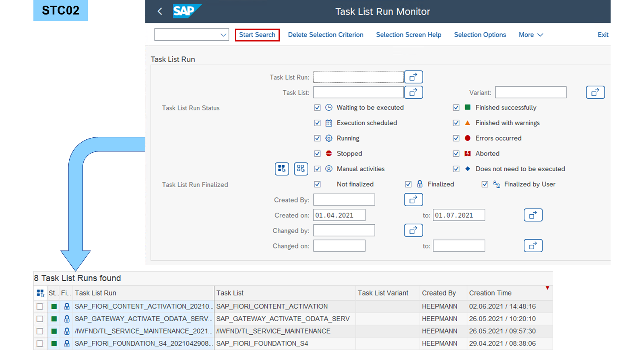Click Changed on end date field
Screen dimensions: 644x350
pos(459,246)
